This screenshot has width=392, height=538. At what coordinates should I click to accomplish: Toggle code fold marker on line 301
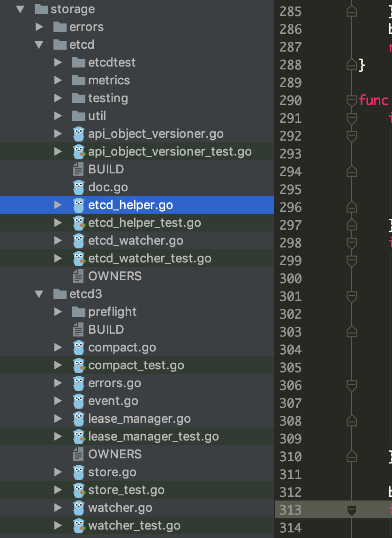352,297
